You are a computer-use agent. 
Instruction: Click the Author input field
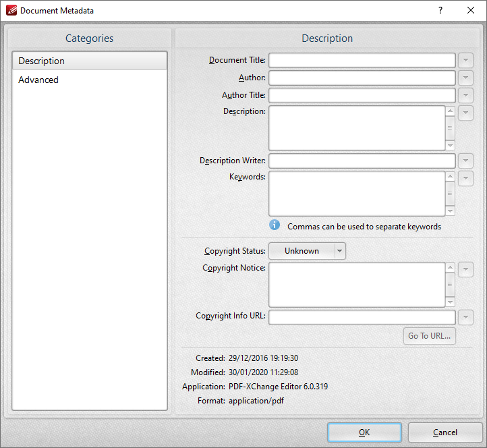point(362,78)
